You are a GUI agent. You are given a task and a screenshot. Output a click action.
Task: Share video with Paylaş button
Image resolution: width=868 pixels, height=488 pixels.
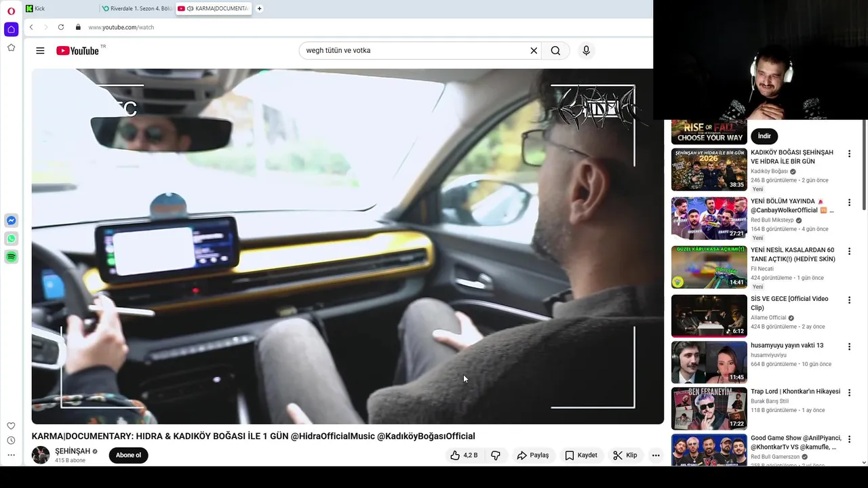click(x=532, y=455)
